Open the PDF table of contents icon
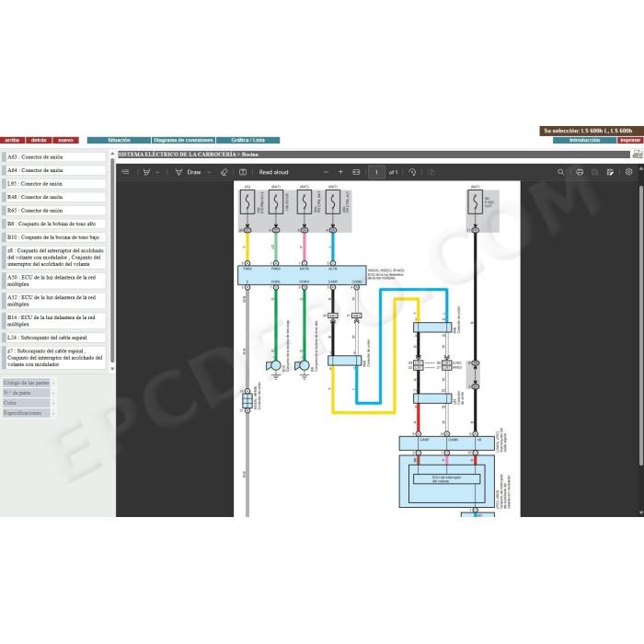 pyautogui.click(x=126, y=172)
